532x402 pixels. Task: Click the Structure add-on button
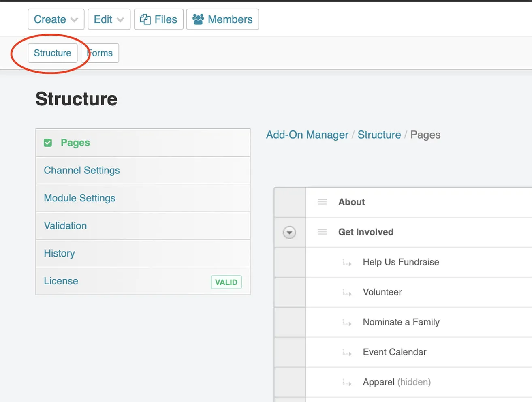click(53, 53)
